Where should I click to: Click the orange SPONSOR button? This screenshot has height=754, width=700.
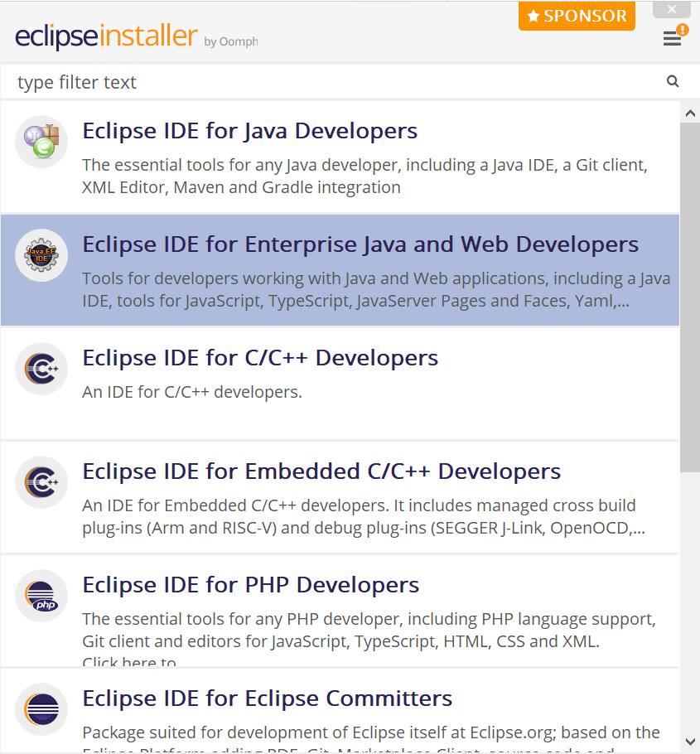(x=577, y=16)
